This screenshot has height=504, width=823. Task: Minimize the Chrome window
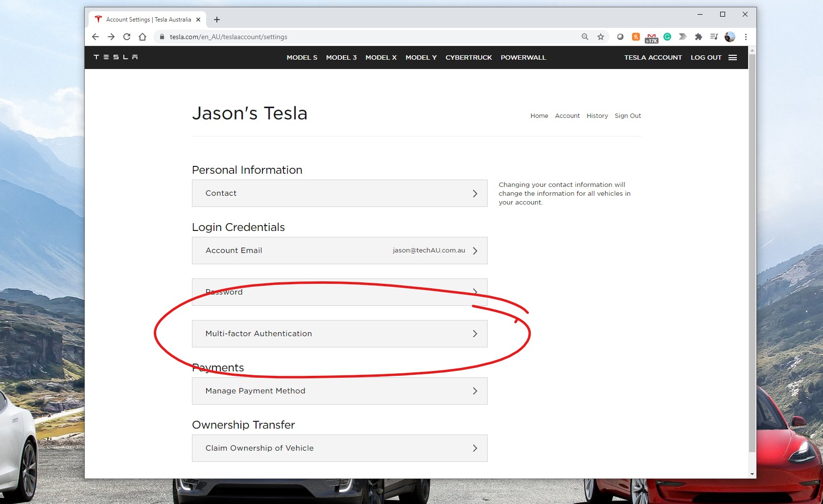700,14
